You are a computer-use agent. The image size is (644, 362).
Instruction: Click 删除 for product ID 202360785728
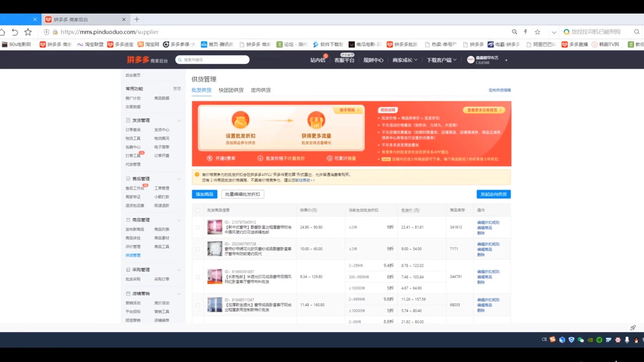pos(481,254)
